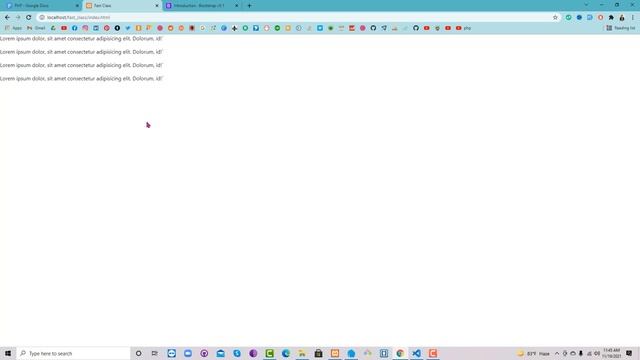Screen dimensions: 640x360
Task: Open the Windows Start menu
Action: [x=8, y=353]
